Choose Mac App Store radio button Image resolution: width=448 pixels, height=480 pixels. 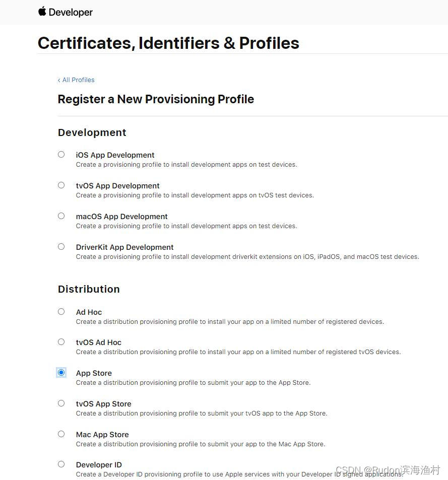61,434
